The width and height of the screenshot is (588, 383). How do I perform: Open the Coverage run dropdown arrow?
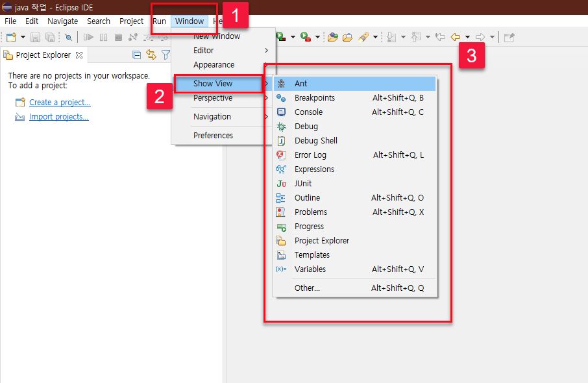point(293,37)
